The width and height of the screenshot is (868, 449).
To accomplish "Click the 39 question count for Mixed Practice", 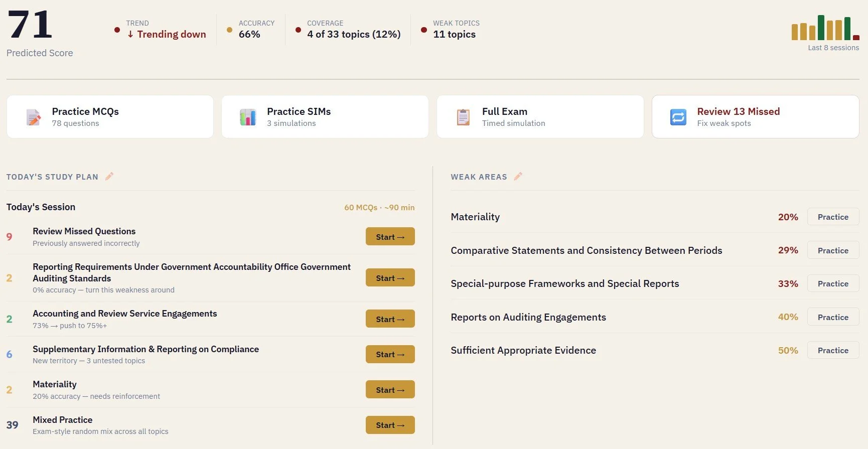I will pos(12,425).
